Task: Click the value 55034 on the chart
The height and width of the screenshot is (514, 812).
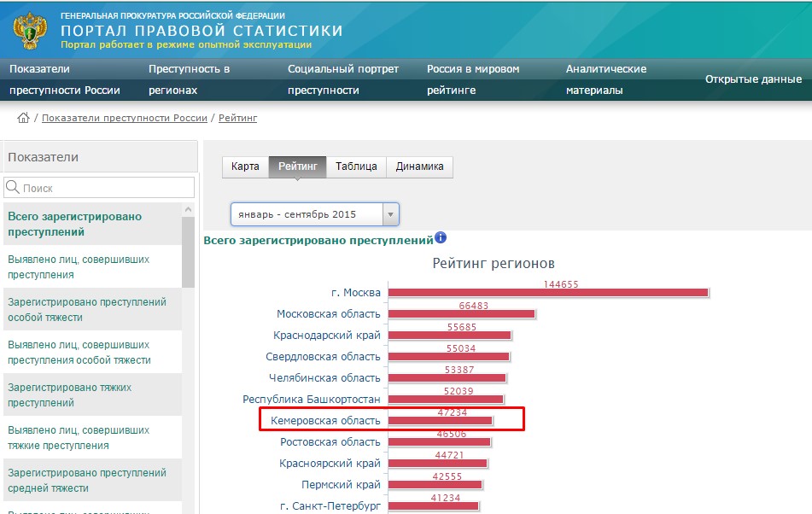Action: click(x=461, y=348)
